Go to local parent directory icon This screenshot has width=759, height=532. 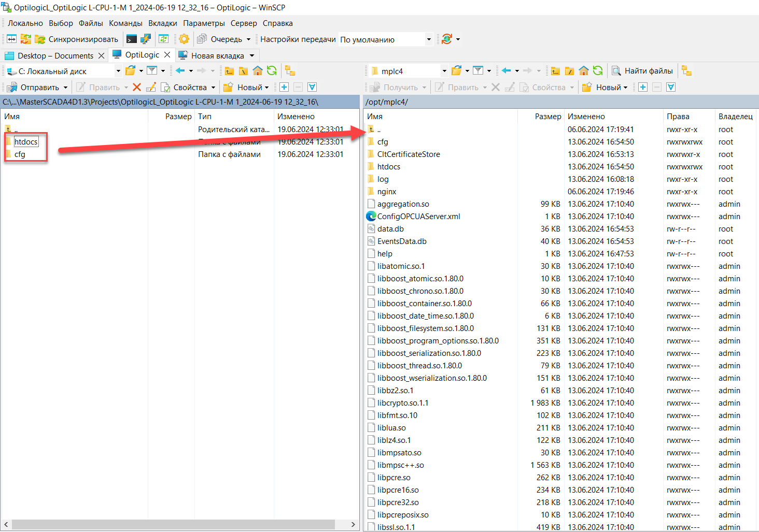coord(229,70)
